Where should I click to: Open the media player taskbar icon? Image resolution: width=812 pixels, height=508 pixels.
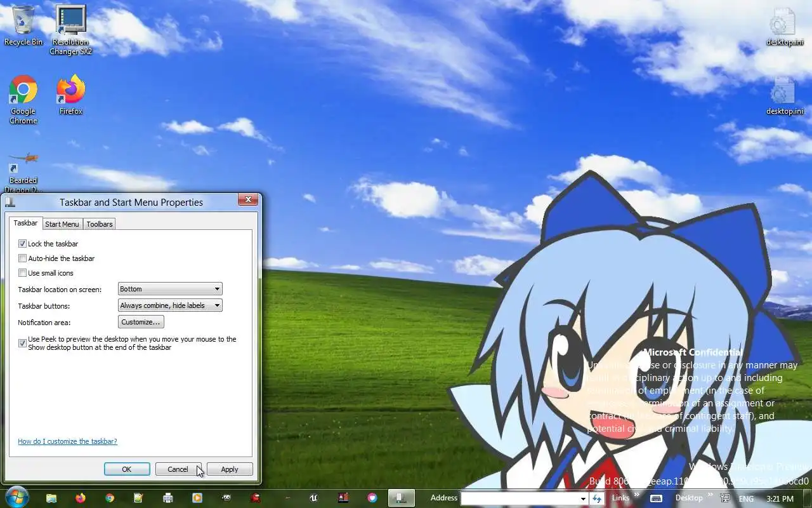point(197,498)
